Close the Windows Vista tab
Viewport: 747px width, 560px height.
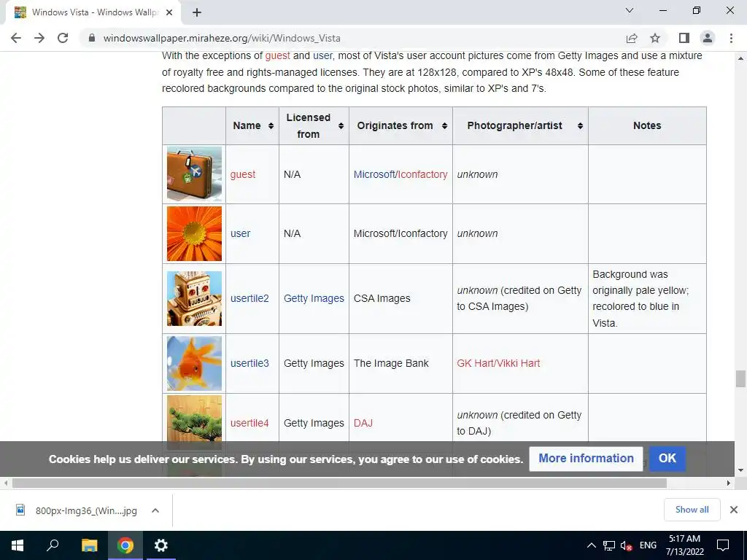click(169, 13)
